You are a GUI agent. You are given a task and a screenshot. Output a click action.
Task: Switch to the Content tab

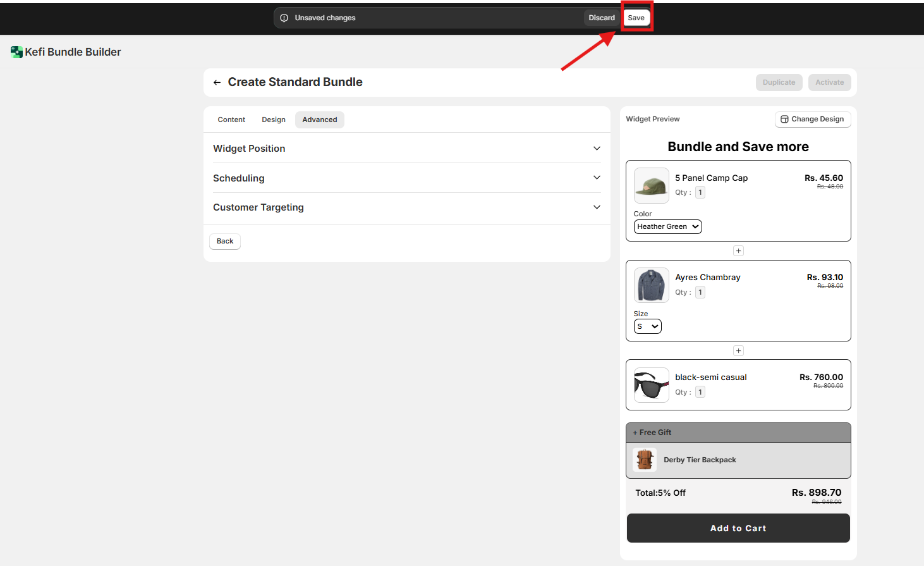(231, 120)
